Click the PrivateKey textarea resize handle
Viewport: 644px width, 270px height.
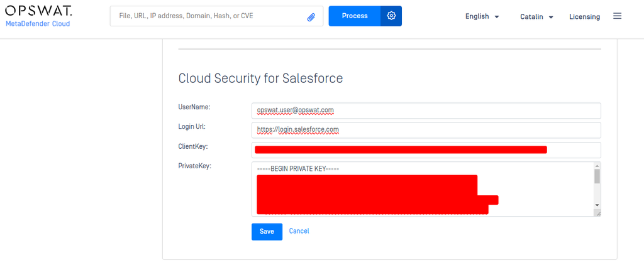point(597,213)
